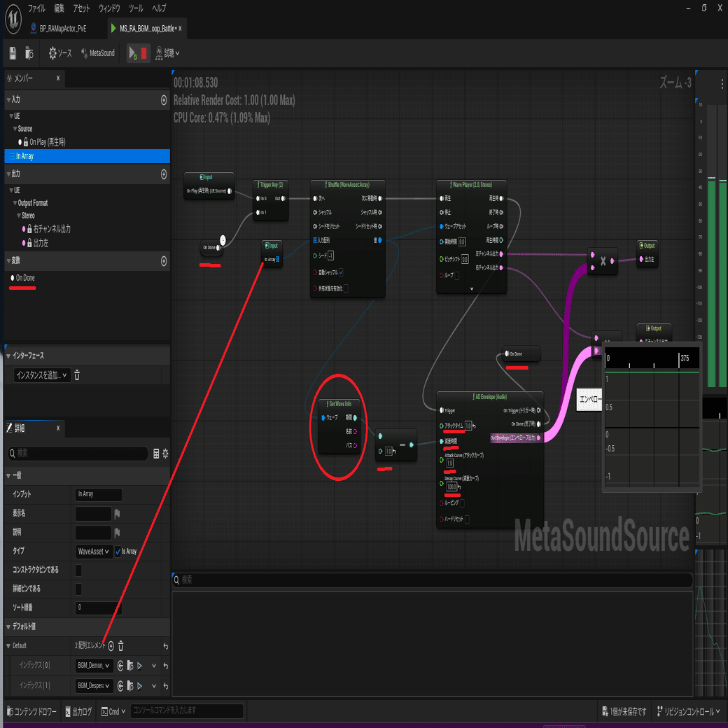This screenshot has height=728, width=728.
Task: Add an array element with the plus icon
Action: pyautogui.click(x=111, y=645)
